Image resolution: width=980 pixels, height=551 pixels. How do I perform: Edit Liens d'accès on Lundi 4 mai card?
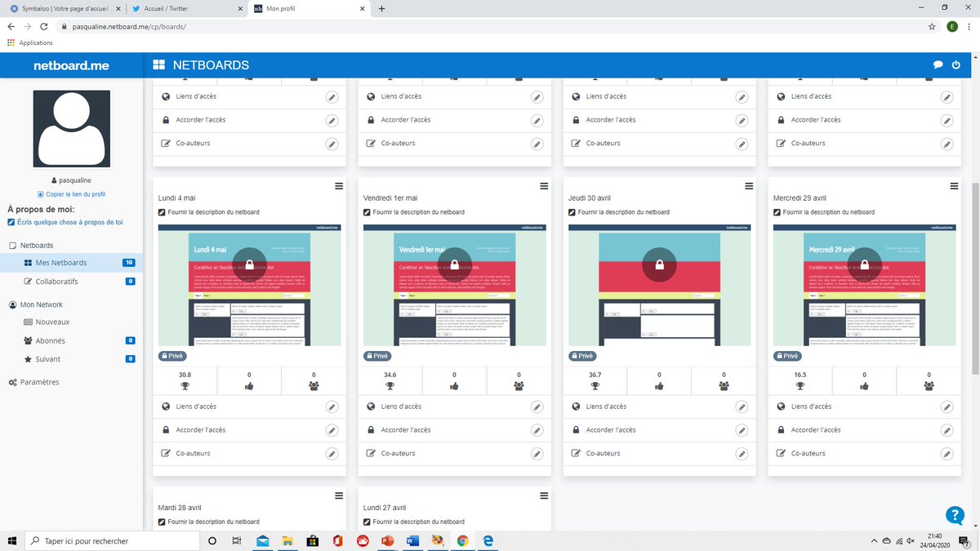(x=332, y=407)
